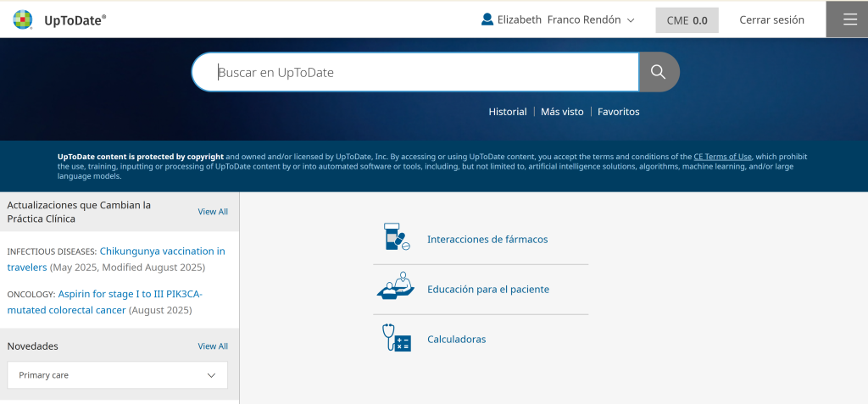The width and height of the screenshot is (868, 404).
Task: Expand the Elizabeth Franco Rendón account menu
Action: [x=558, y=20]
